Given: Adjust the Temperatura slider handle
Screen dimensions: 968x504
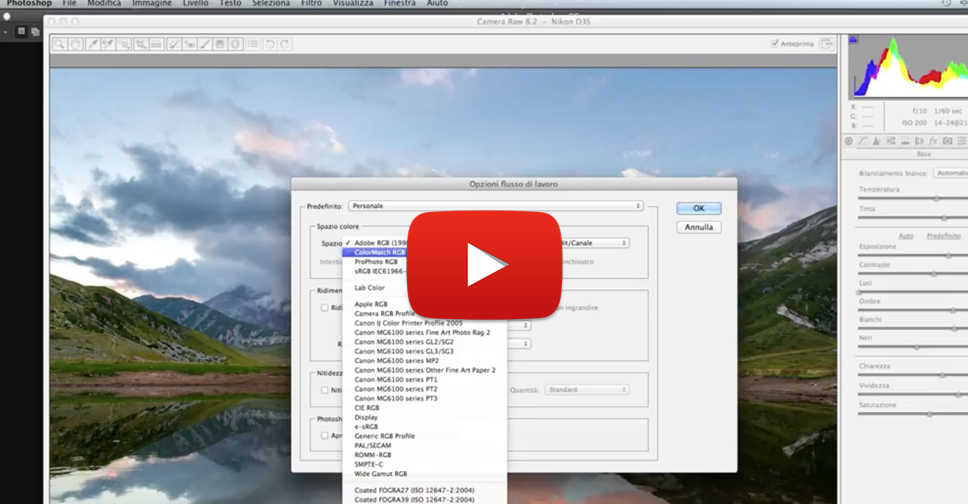Looking at the screenshot, I should tap(937, 198).
